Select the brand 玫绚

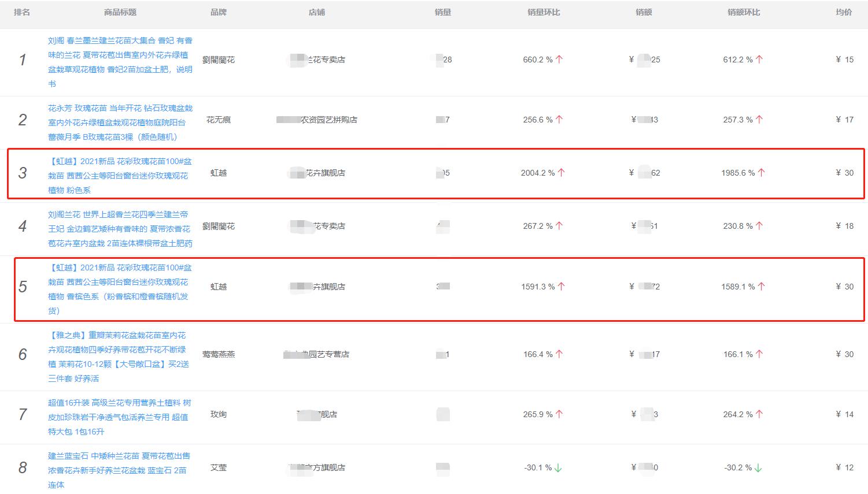pyautogui.click(x=219, y=414)
